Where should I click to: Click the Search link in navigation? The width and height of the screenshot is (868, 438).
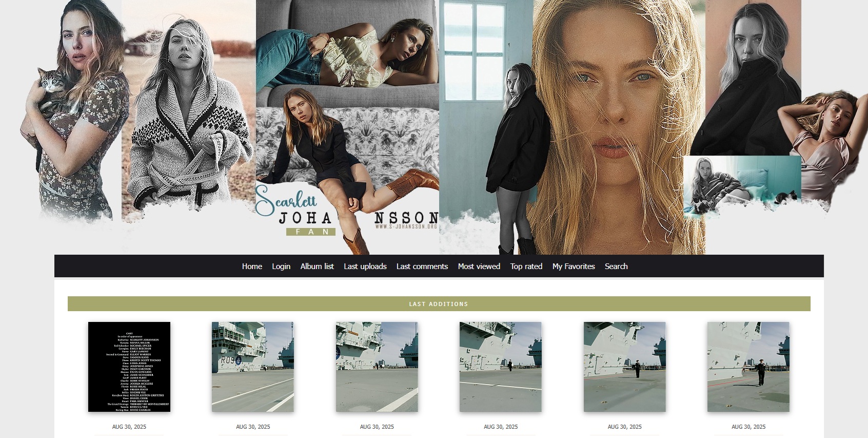coord(616,266)
